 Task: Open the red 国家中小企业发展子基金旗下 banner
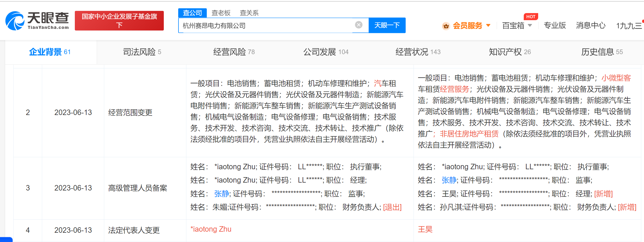tap(119, 21)
